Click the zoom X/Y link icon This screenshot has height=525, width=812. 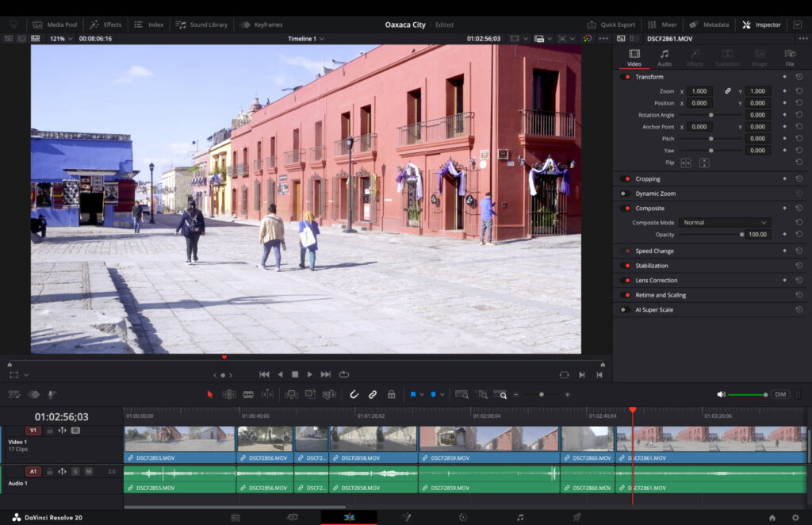tap(728, 91)
